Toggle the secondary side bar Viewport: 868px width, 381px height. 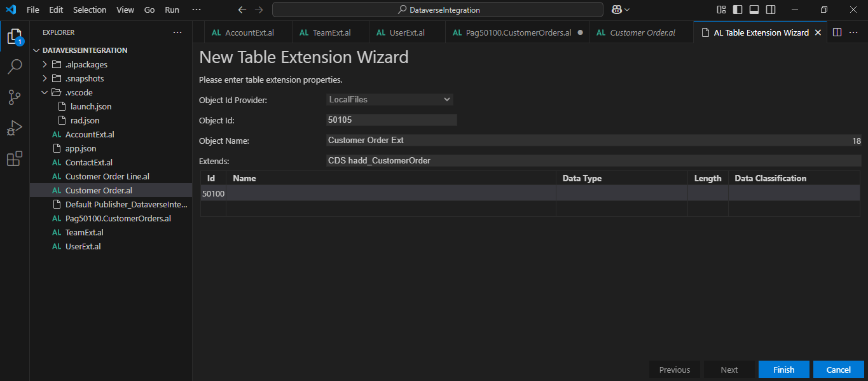point(771,10)
